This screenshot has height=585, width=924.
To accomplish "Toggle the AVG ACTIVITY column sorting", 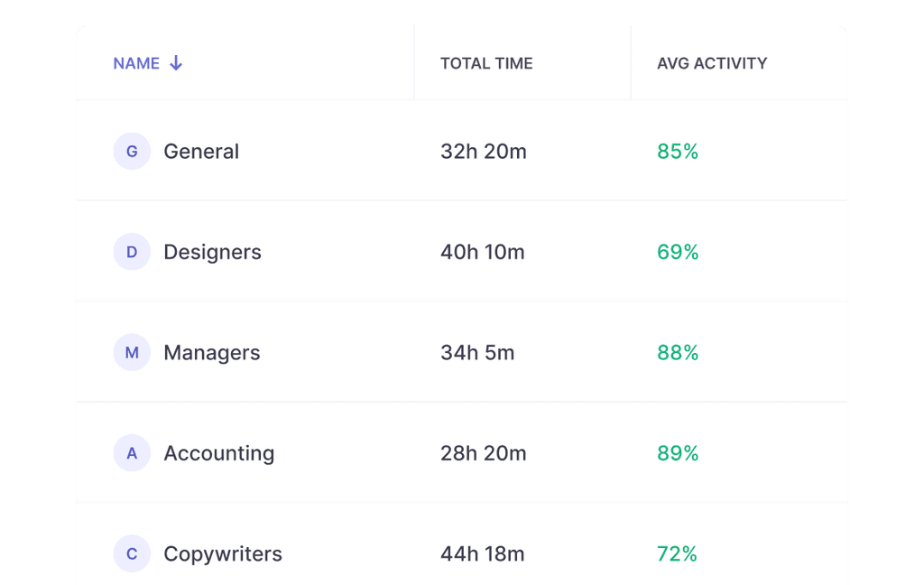I will (x=713, y=63).
